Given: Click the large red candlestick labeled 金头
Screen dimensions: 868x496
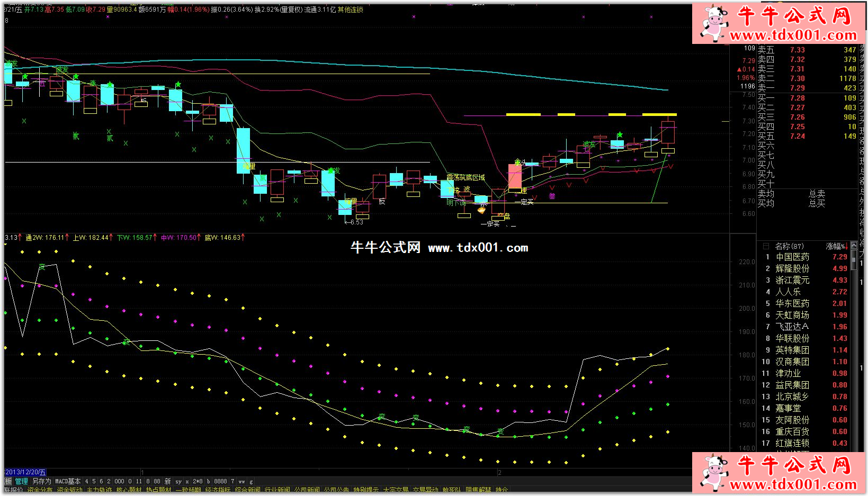Looking at the screenshot, I should click(515, 177).
